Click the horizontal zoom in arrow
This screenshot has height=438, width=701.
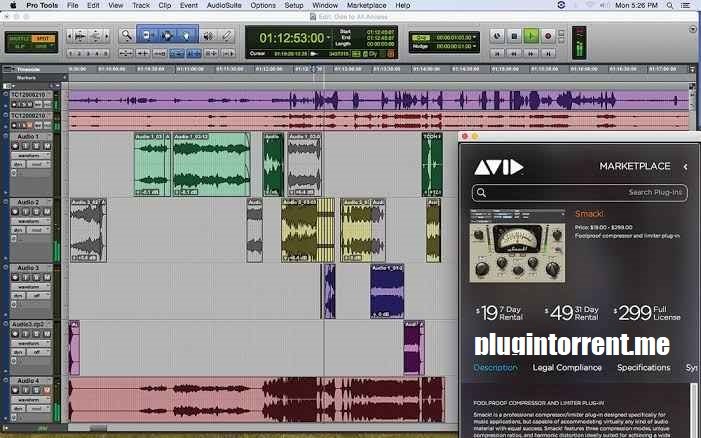click(x=107, y=36)
